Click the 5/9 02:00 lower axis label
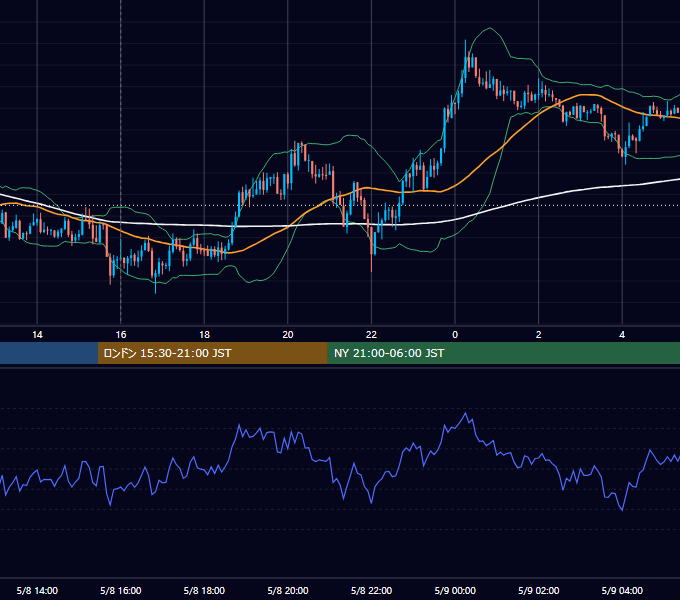 [539, 590]
